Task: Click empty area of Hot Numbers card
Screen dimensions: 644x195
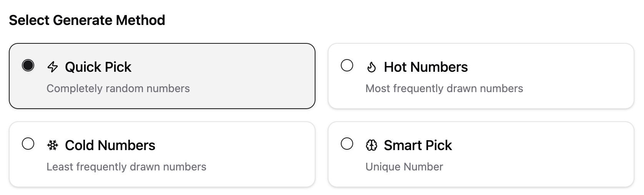Action: click(x=569, y=76)
